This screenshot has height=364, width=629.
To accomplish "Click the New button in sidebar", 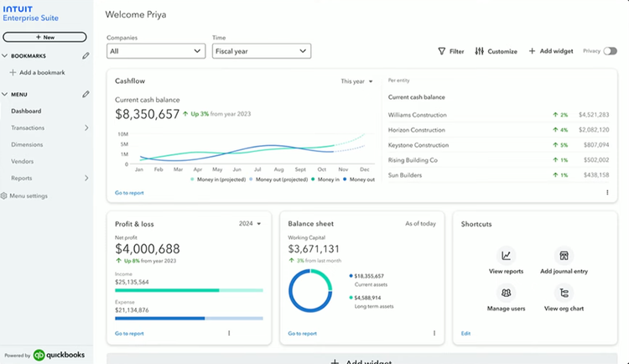I will pos(44,37).
